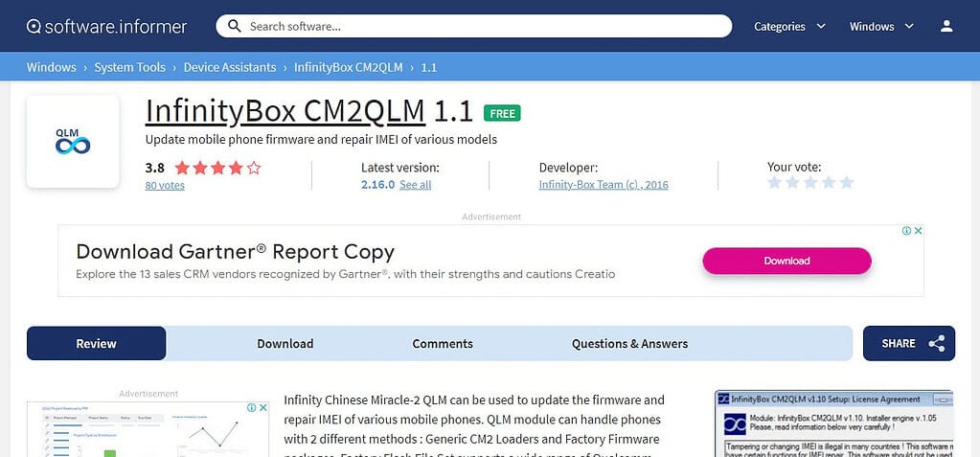Open the software.informer home logo

[107, 26]
